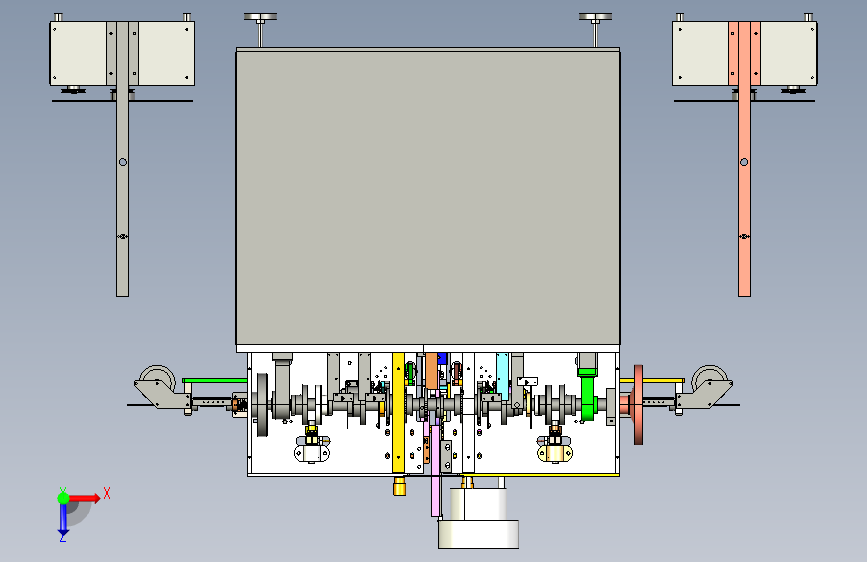Select the white motor housing at the bottom

pos(479,518)
